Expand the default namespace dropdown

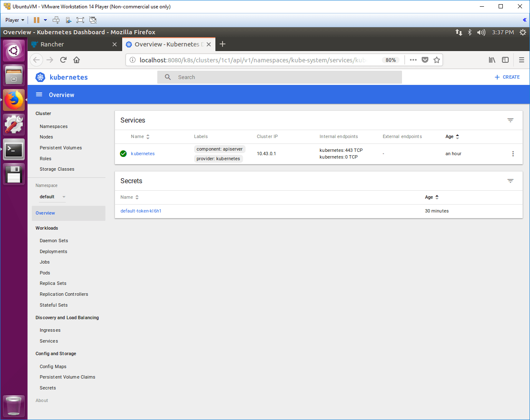coord(52,197)
